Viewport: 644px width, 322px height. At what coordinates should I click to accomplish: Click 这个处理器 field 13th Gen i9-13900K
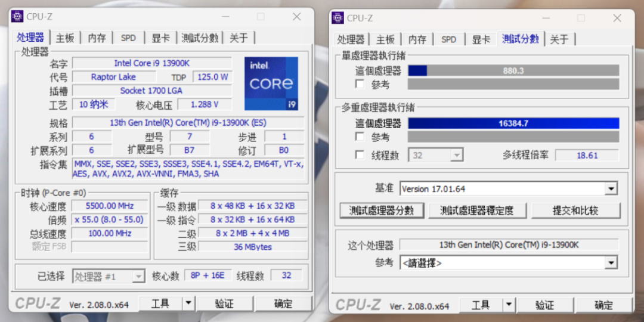click(509, 245)
